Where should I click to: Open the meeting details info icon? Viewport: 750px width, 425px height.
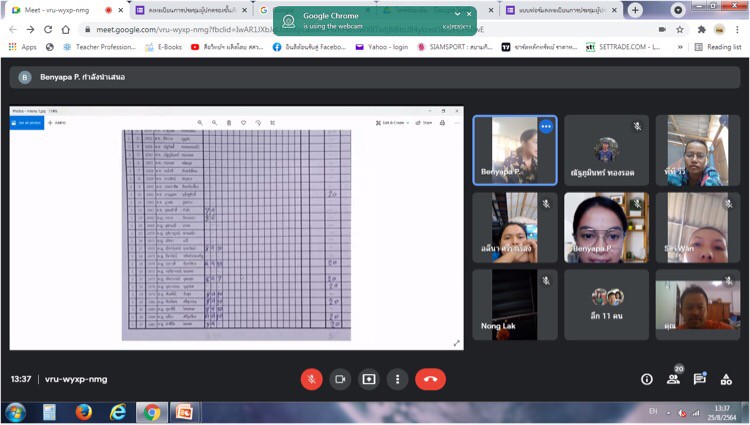point(646,379)
